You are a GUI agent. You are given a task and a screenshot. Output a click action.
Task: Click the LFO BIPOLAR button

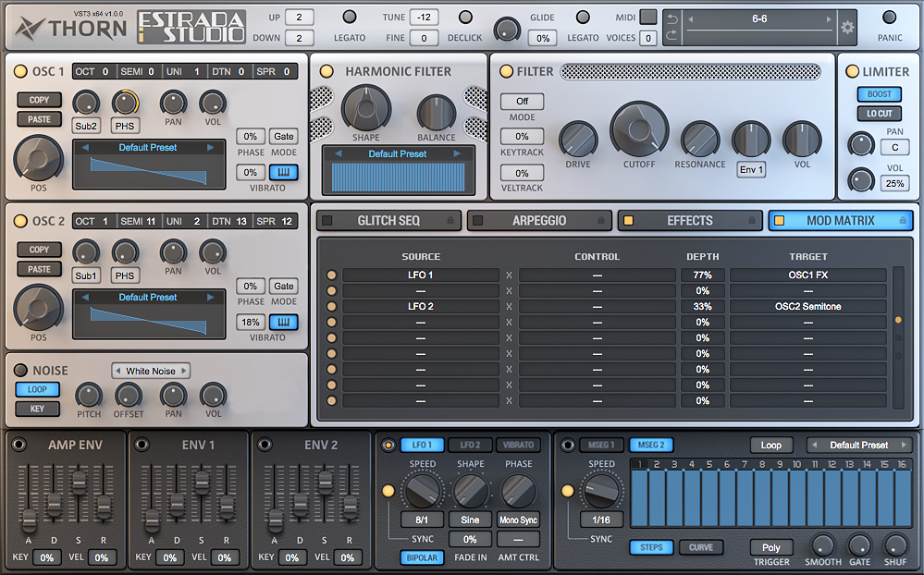click(422, 557)
